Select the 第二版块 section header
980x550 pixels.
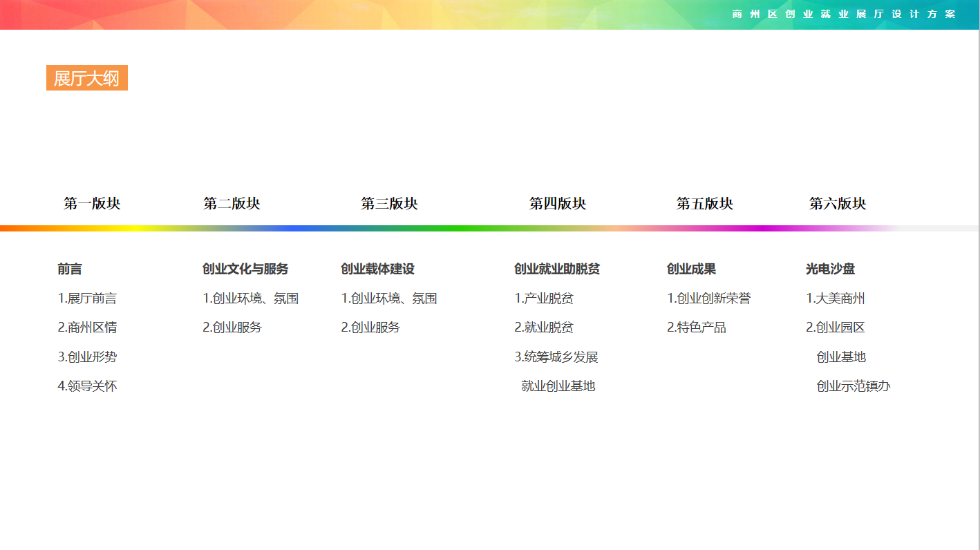coord(232,204)
